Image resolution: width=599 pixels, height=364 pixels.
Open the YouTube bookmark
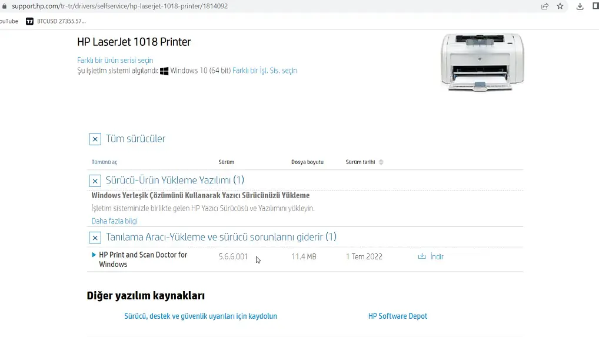(x=8, y=21)
